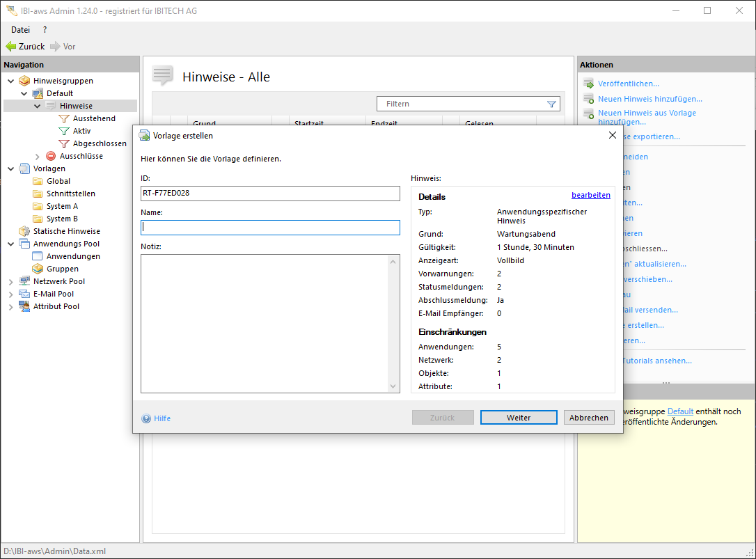
Task: Click the green Zurück arrow icon
Action: pos(10,47)
